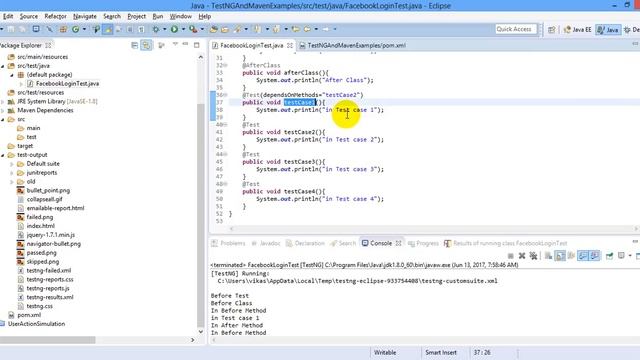Switch to TestNGAndMavenExamples/pom.xml editor tab
This screenshot has width=640, height=360.
tap(352, 45)
